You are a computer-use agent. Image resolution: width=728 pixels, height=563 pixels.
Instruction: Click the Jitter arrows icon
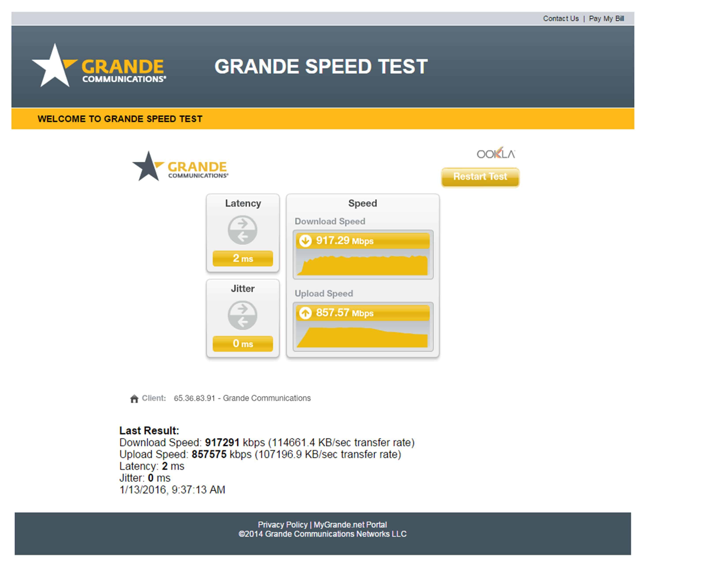coord(242,315)
